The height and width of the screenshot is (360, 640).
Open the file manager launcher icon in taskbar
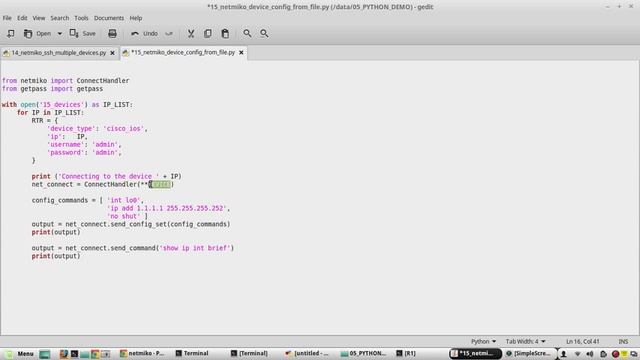pyautogui.click(x=84, y=354)
